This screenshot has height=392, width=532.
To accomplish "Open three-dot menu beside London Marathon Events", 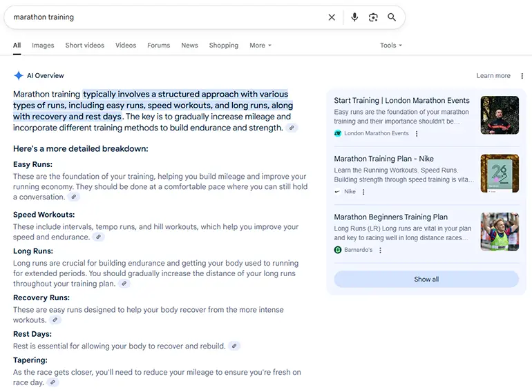I will pyautogui.click(x=417, y=133).
